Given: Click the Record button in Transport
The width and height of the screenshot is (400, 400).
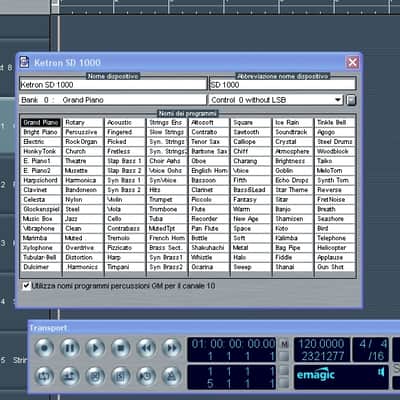Looking at the screenshot, I should (x=44, y=348).
